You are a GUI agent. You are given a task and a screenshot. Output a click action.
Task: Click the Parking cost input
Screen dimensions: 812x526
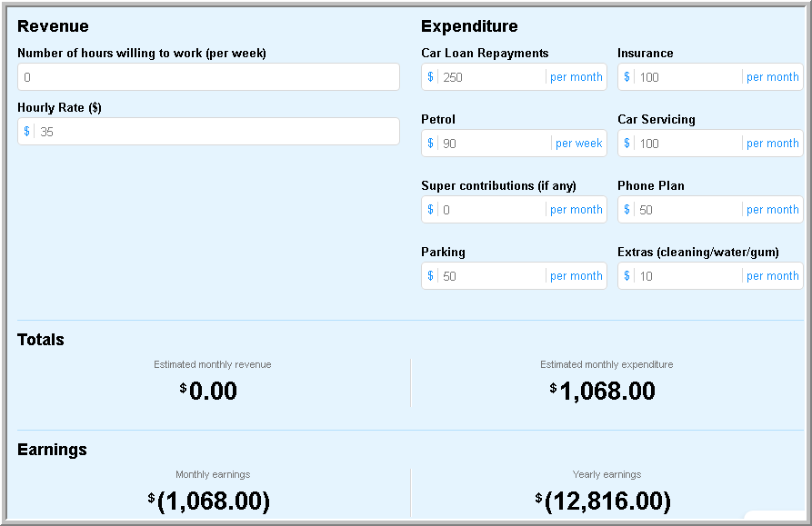coord(491,276)
